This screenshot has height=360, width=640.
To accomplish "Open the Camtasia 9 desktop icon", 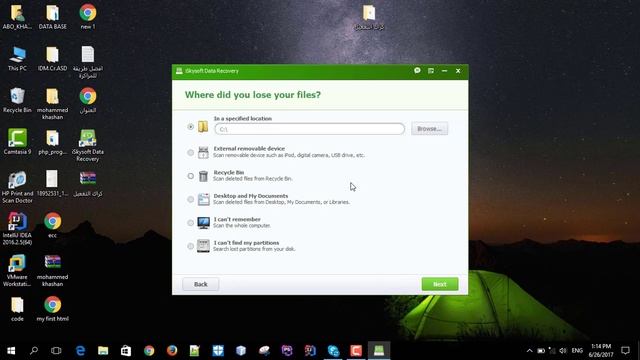I will coord(17,142).
